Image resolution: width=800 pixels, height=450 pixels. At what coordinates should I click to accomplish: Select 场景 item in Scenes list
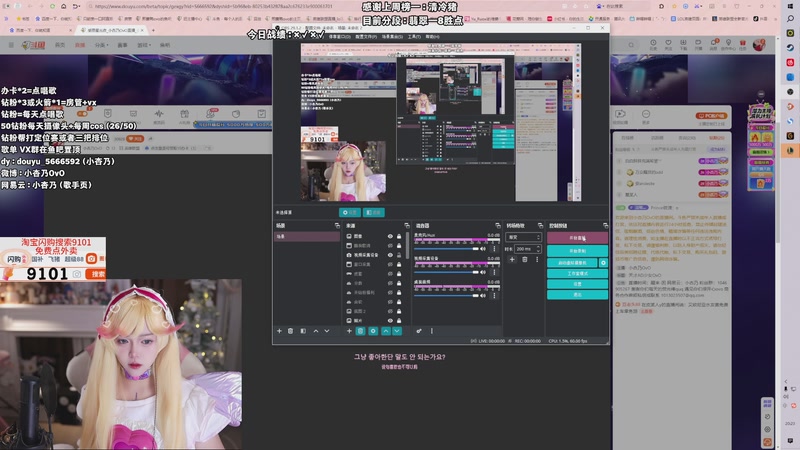pyautogui.click(x=307, y=237)
